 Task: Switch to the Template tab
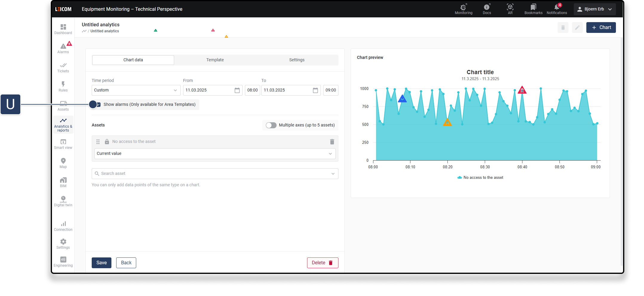coord(215,60)
